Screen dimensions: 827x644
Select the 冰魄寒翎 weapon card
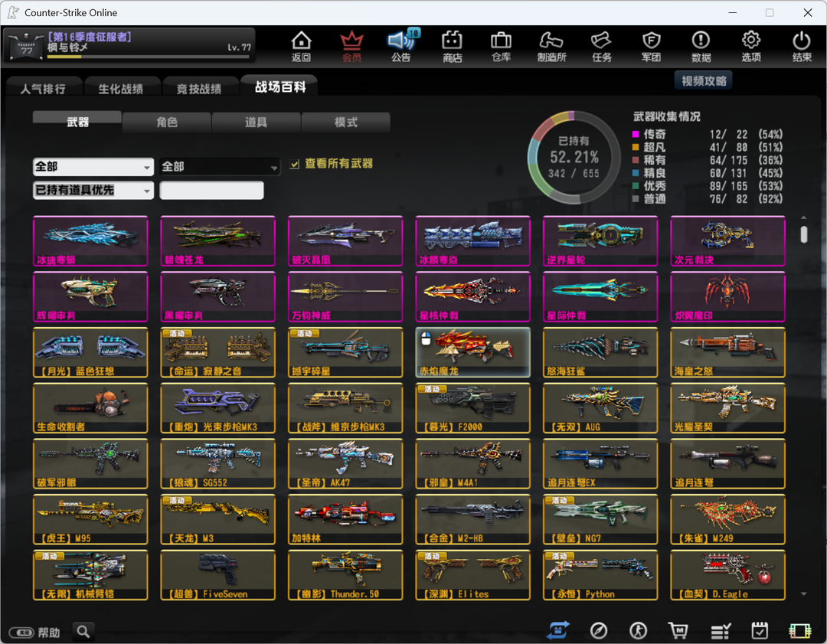(x=90, y=241)
